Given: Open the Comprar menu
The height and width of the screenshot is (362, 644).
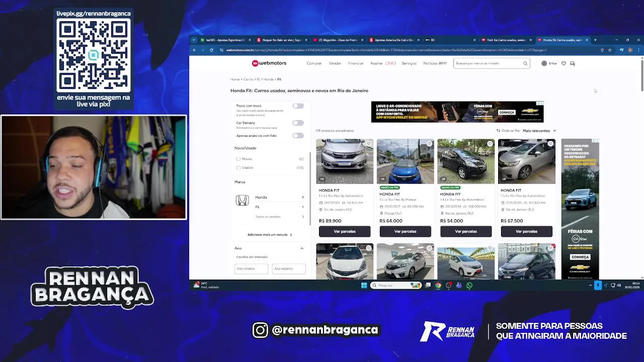Looking at the screenshot, I should pyautogui.click(x=314, y=63).
